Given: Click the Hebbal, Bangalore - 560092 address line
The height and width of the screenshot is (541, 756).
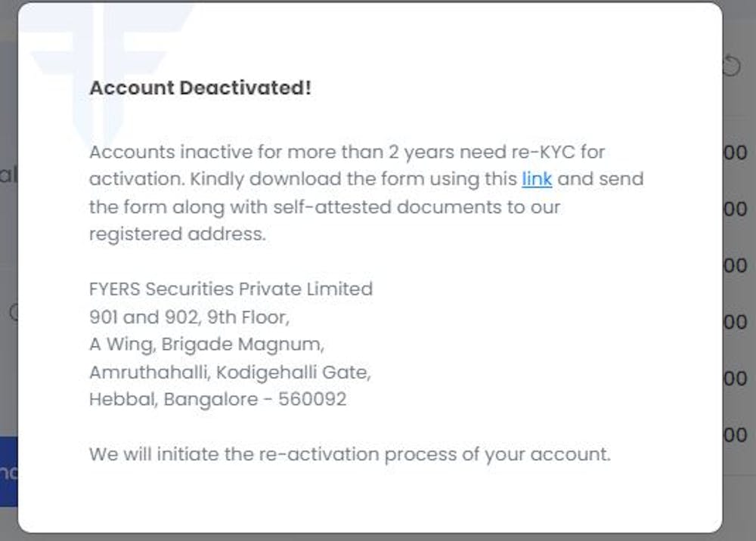Looking at the screenshot, I should (218, 399).
